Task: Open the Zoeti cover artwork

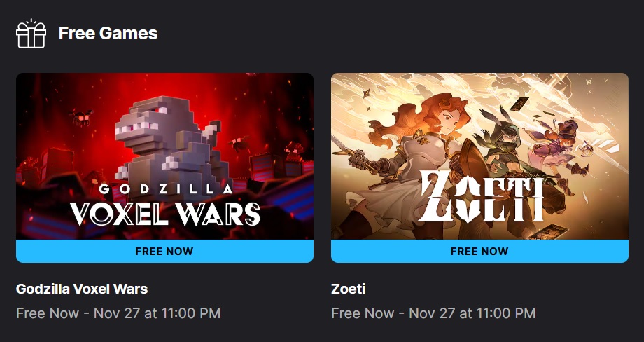Action: [479, 156]
